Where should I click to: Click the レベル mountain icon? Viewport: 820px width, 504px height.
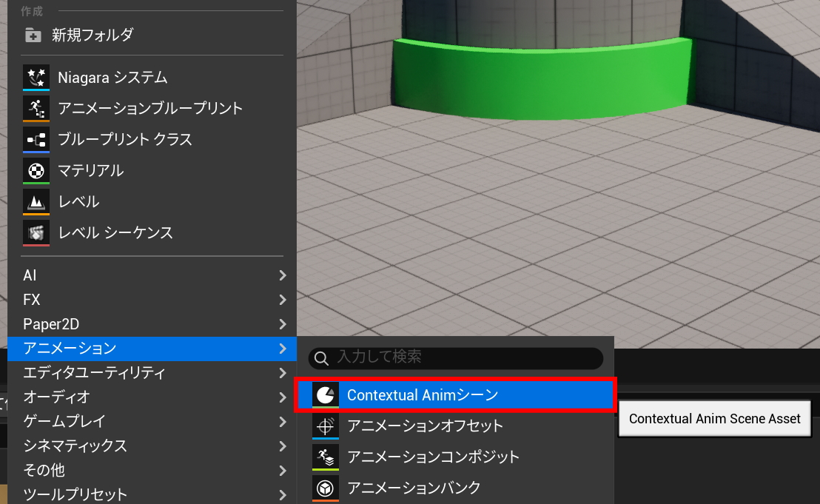[36, 202]
